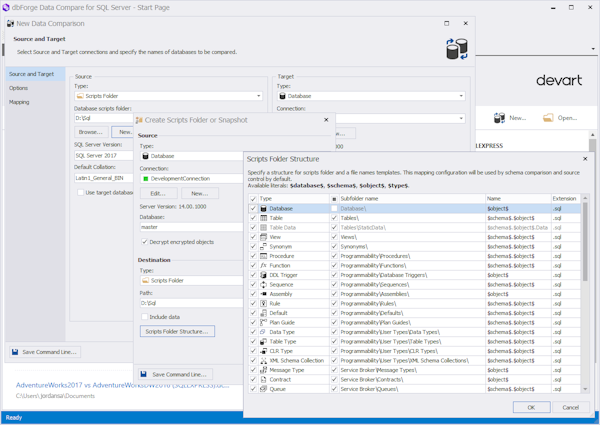The width and height of the screenshot is (600, 425).
Task: Click the Table Data row icon
Action: [263, 228]
